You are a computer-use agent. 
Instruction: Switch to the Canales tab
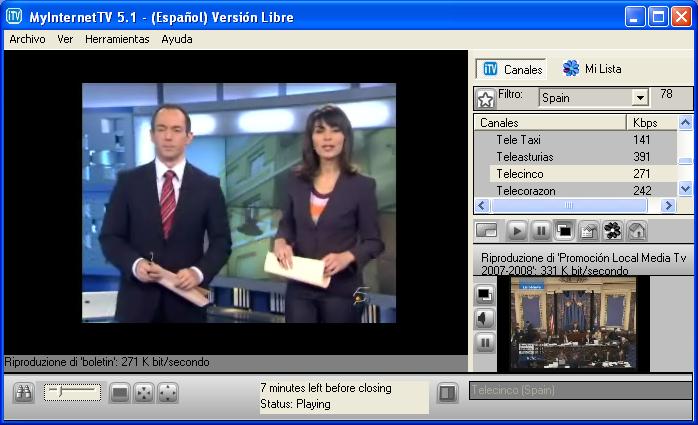tap(511, 69)
